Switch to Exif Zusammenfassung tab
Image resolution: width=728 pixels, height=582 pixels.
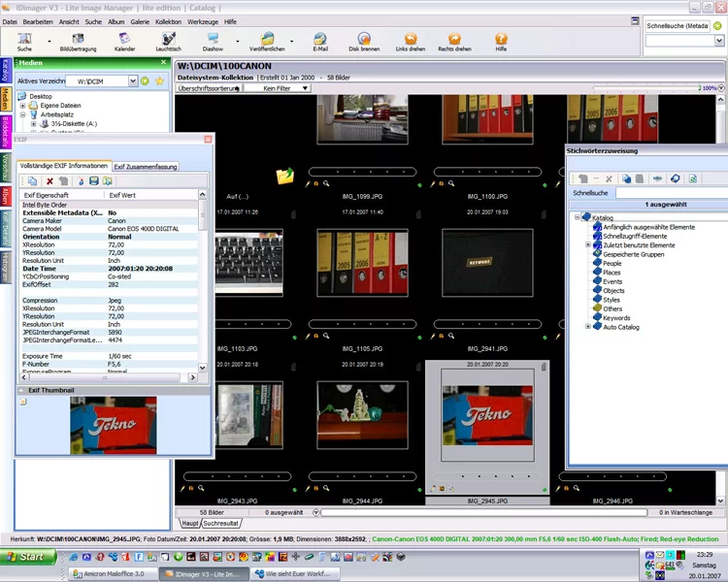click(146, 167)
